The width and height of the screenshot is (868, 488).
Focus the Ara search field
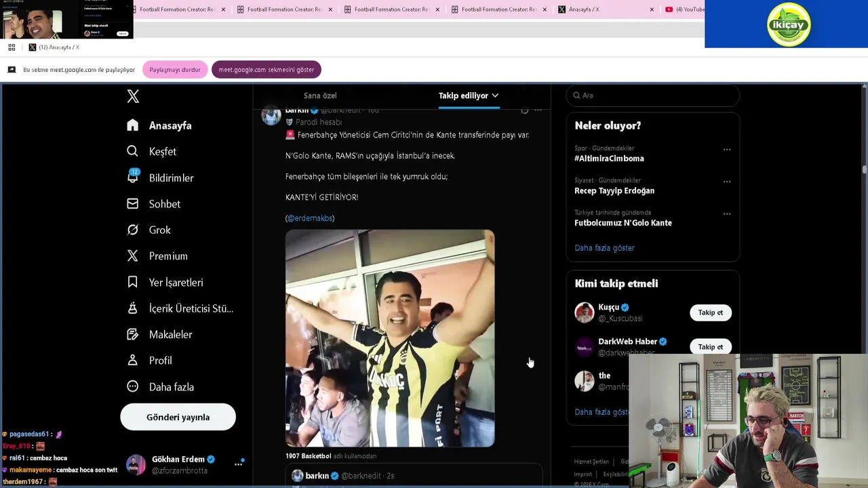point(652,96)
